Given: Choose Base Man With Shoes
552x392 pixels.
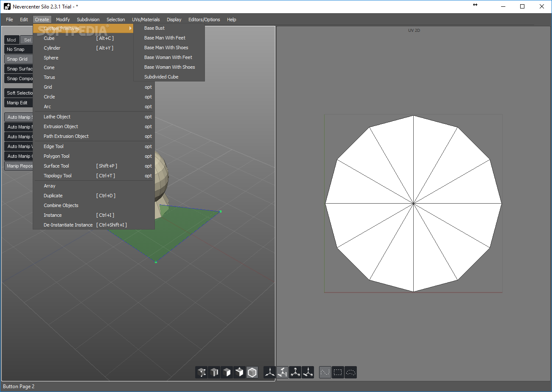Looking at the screenshot, I should coord(169,48).
